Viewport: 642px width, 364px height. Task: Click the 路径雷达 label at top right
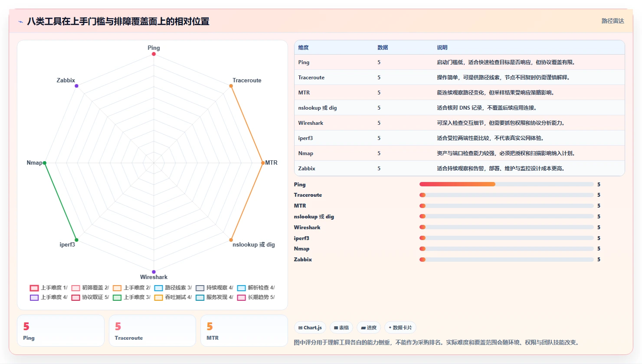[x=613, y=21]
